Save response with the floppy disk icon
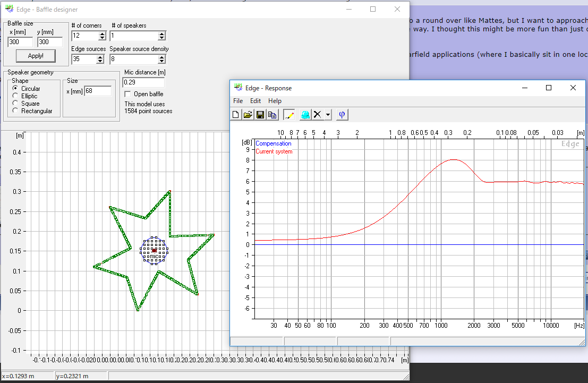 260,115
